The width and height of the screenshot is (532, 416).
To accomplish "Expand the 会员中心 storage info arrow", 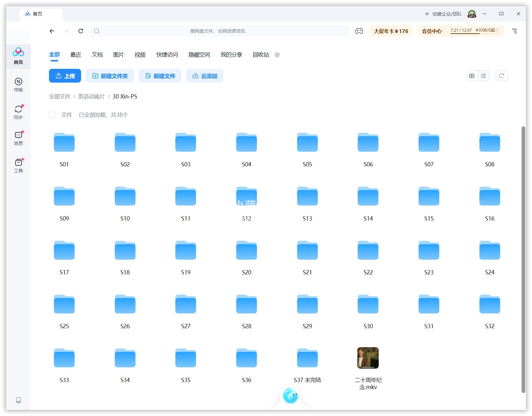I will coord(498,30).
